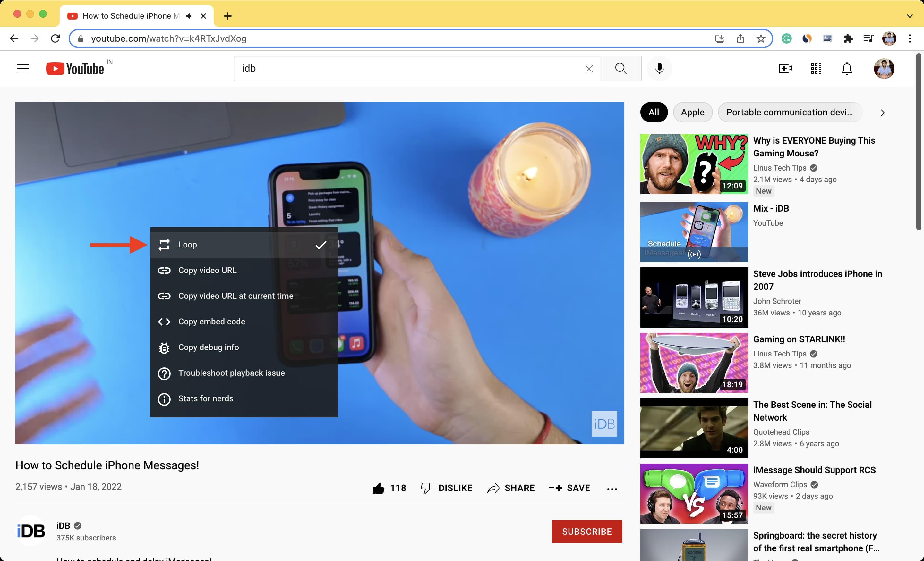Select Copy video URL at current time

pyautogui.click(x=235, y=296)
